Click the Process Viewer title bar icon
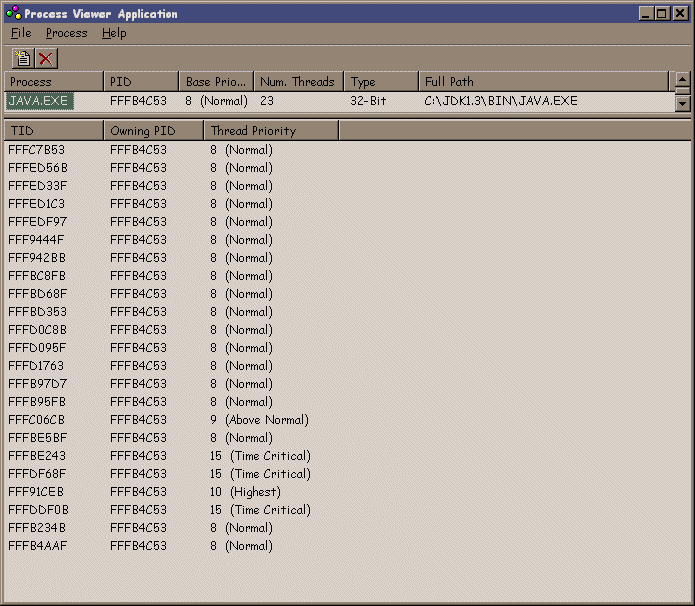The width and height of the screenshot is (695, 606). pos(13,14)
